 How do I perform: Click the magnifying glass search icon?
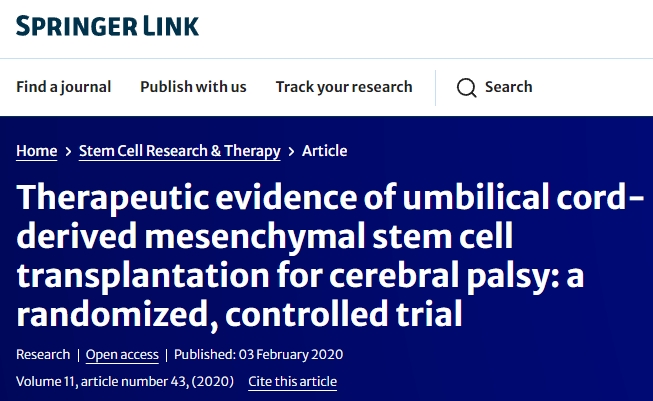click(x=466, y=88)
